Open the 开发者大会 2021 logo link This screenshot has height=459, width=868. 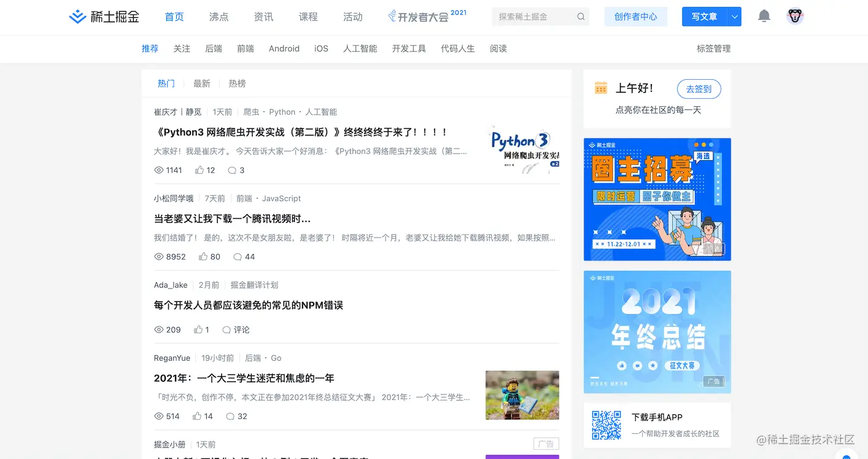[427, 16]
